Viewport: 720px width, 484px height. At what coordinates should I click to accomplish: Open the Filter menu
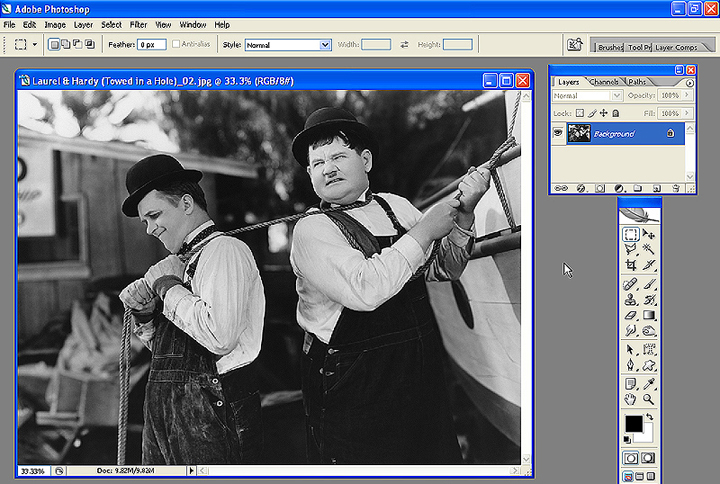138,24
